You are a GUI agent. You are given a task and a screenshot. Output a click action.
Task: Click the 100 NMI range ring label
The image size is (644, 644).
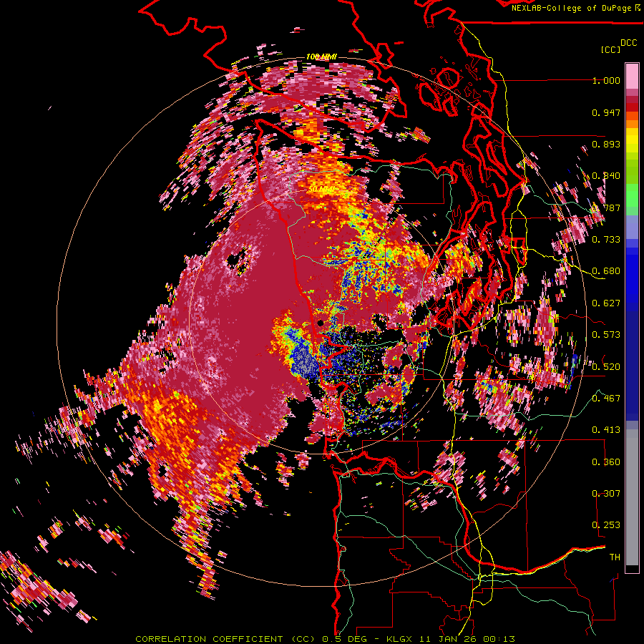tap(321, 57)
